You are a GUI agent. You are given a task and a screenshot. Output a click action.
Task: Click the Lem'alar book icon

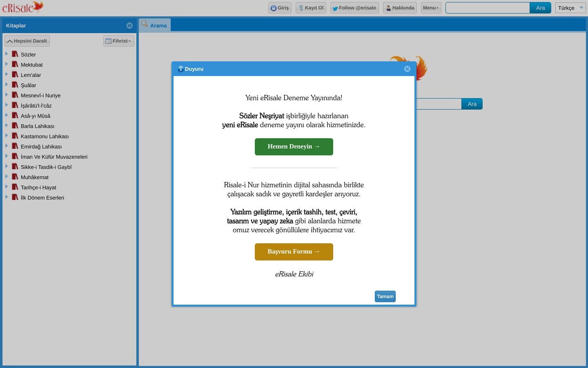(15, 74)
